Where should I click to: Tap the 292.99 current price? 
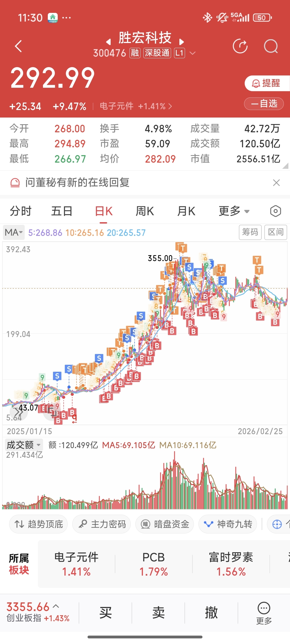coord(53,78)
